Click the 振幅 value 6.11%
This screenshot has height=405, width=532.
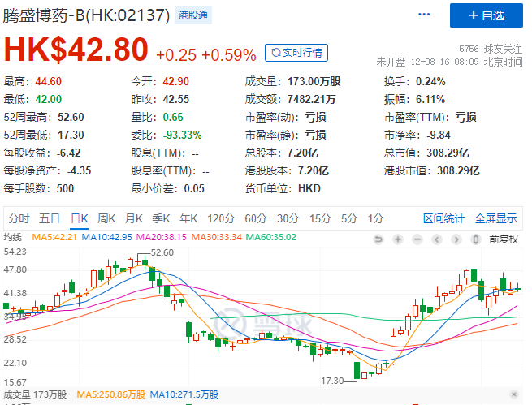click(430, 99)
